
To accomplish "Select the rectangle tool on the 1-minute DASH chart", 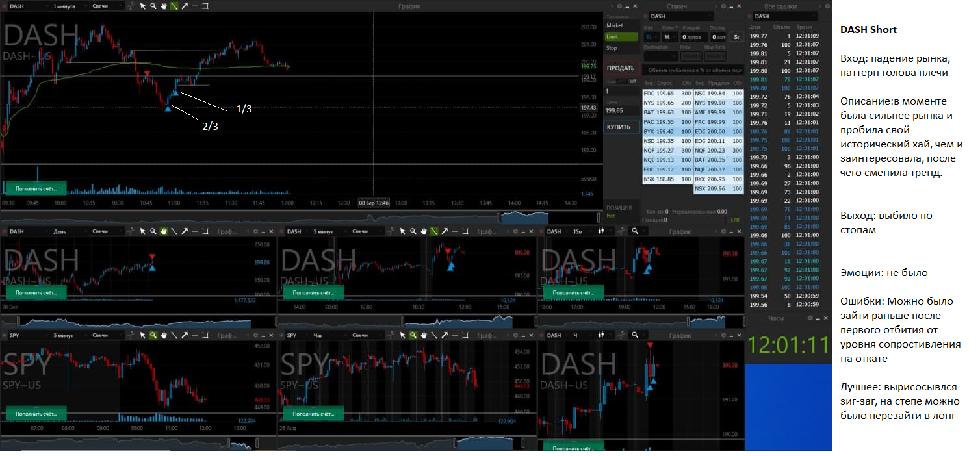I will (x=205, y=6).
